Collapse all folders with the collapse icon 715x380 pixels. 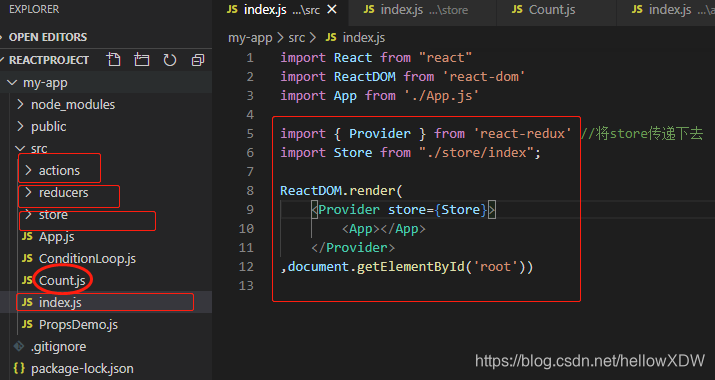[198, 60]
